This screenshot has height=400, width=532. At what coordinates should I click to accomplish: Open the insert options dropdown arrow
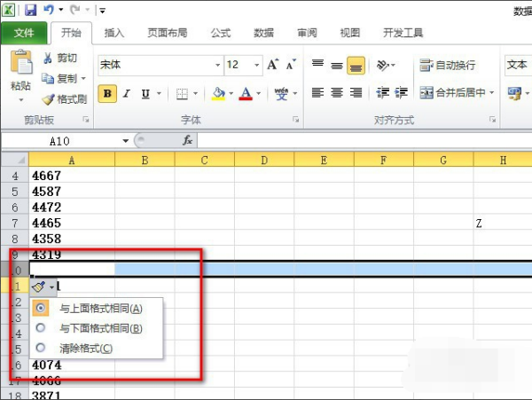click(52, 287)
